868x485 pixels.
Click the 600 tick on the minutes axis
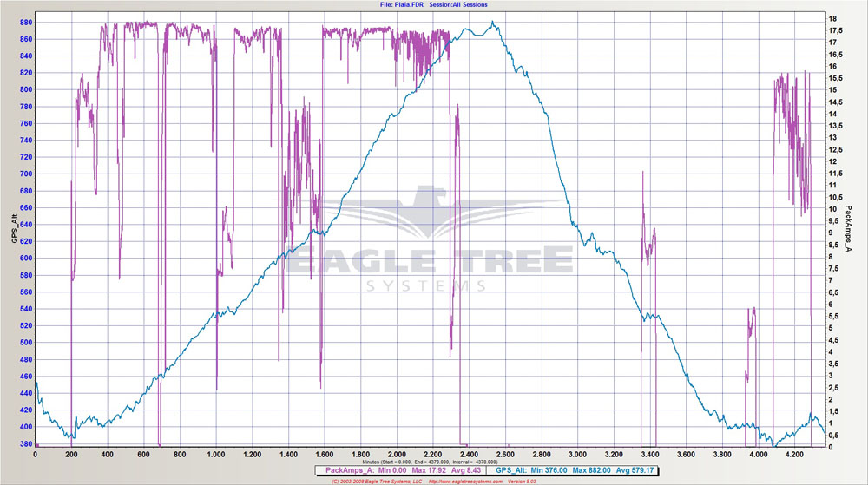[143, 454]
